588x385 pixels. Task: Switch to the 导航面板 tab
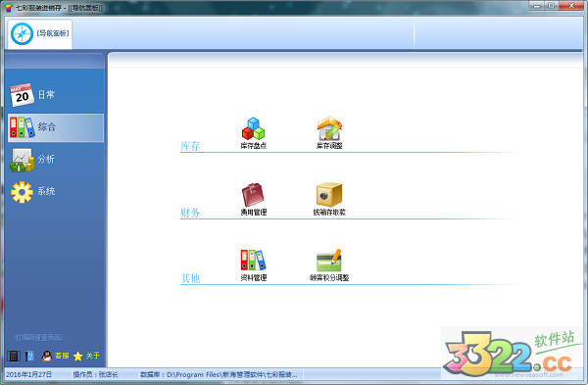40,33
